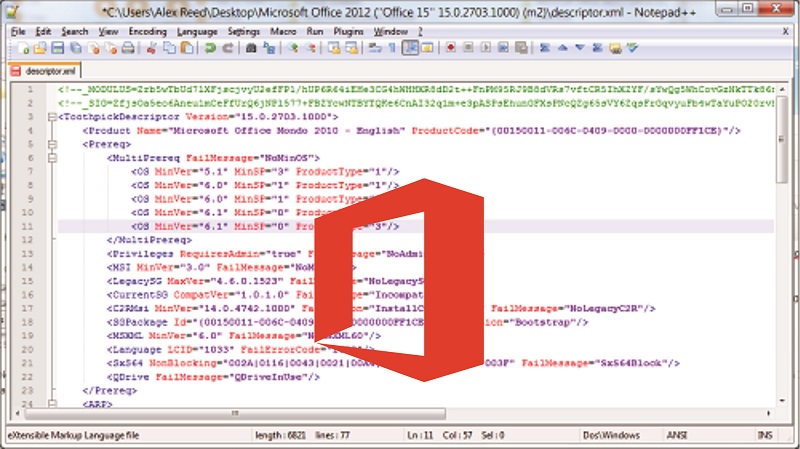Open the Search menu
The width and height of the screenshot is (800, 449).
point(74,32)
